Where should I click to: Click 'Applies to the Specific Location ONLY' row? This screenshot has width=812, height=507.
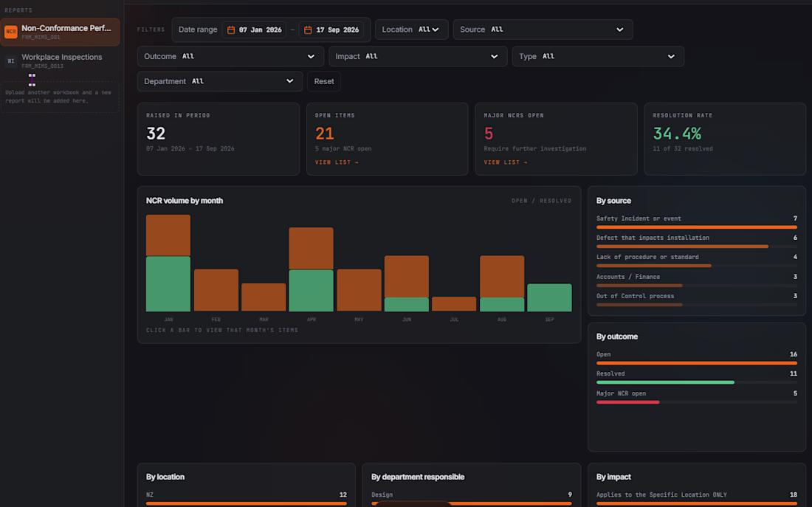pos(697,498)
